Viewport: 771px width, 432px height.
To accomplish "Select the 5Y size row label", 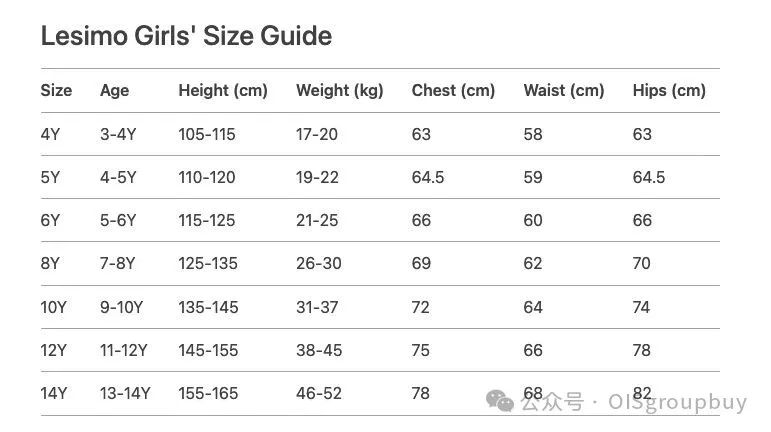I will pos(50,177).
